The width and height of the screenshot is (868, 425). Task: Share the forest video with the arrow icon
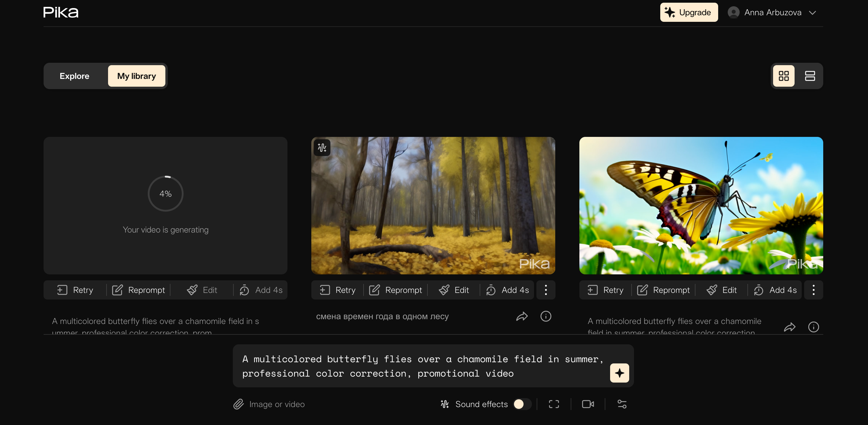click(522, 316)
